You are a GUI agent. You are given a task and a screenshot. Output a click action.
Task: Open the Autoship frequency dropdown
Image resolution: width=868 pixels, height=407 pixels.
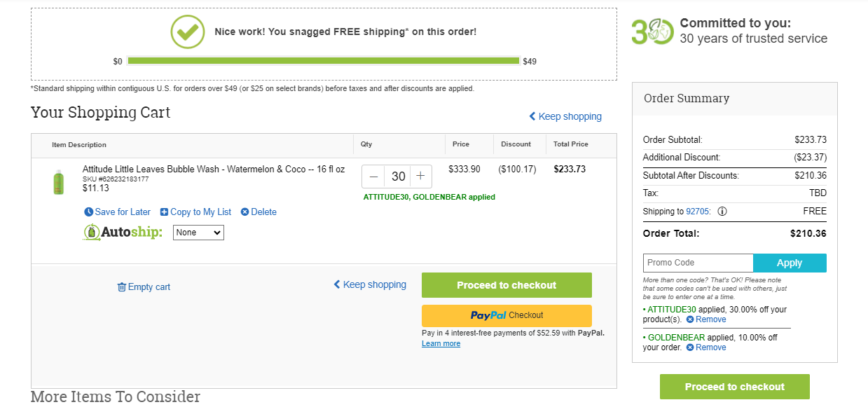coord(198,233)
